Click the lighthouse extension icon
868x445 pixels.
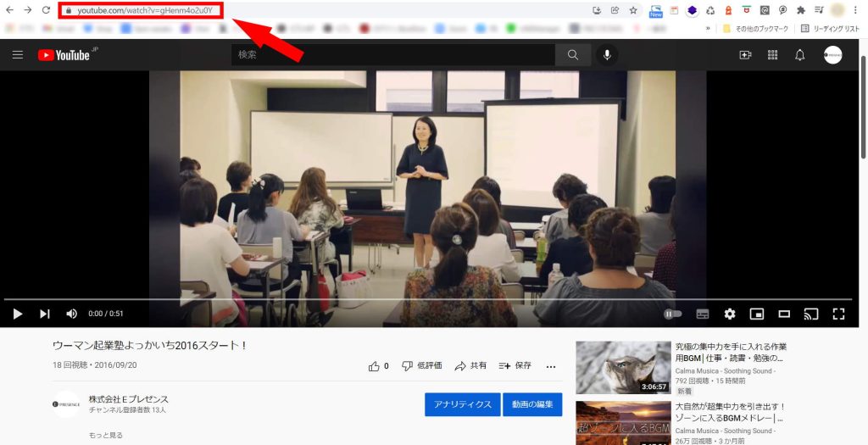pos(728,10)
